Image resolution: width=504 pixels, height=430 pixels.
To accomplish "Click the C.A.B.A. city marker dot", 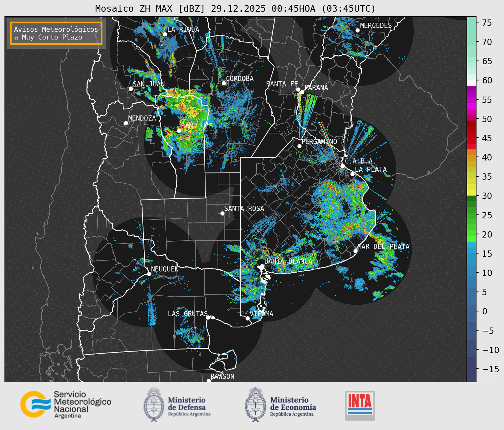I will (343, 166).
